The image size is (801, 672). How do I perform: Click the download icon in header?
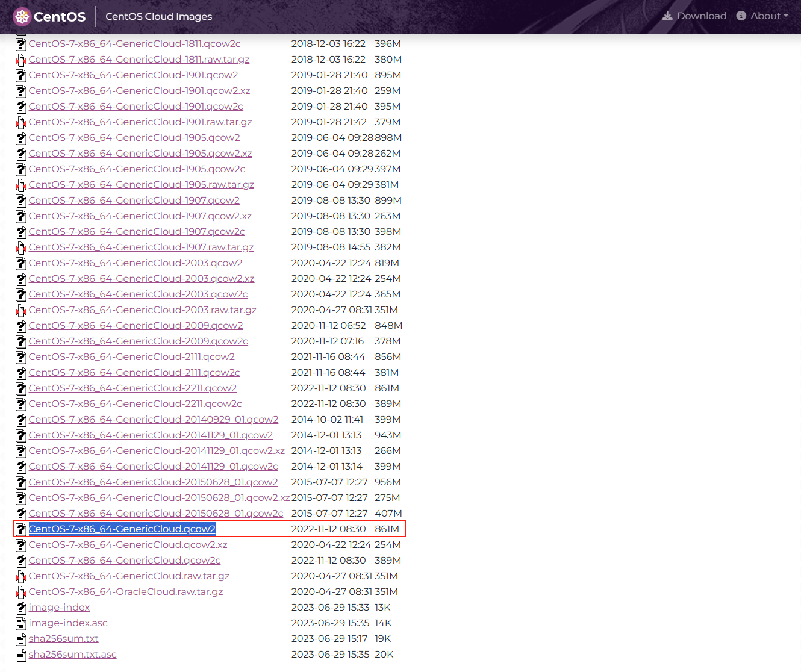[667, 16]
